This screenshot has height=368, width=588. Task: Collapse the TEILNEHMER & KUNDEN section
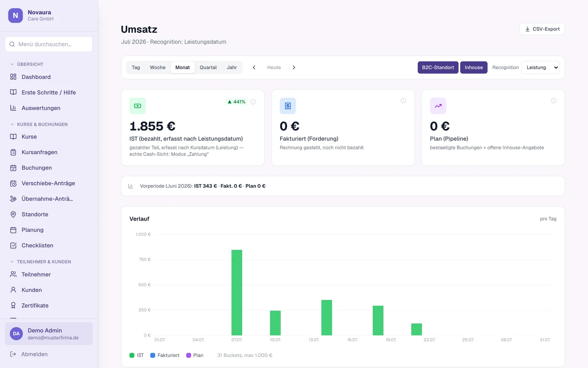coord(40,262)
